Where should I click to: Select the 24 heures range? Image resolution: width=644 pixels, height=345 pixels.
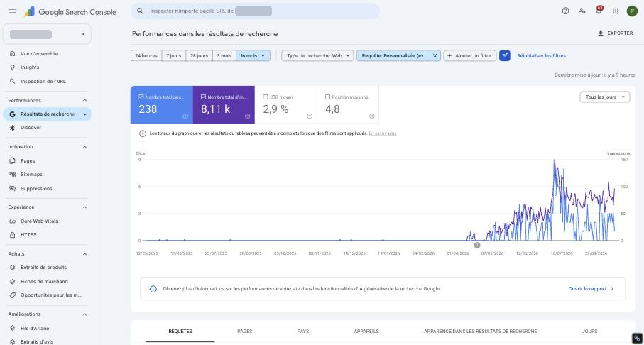click(146, 56)
